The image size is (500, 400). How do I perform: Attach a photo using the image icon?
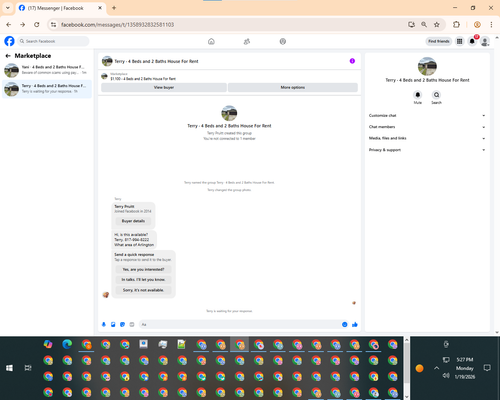pos(113,324)
